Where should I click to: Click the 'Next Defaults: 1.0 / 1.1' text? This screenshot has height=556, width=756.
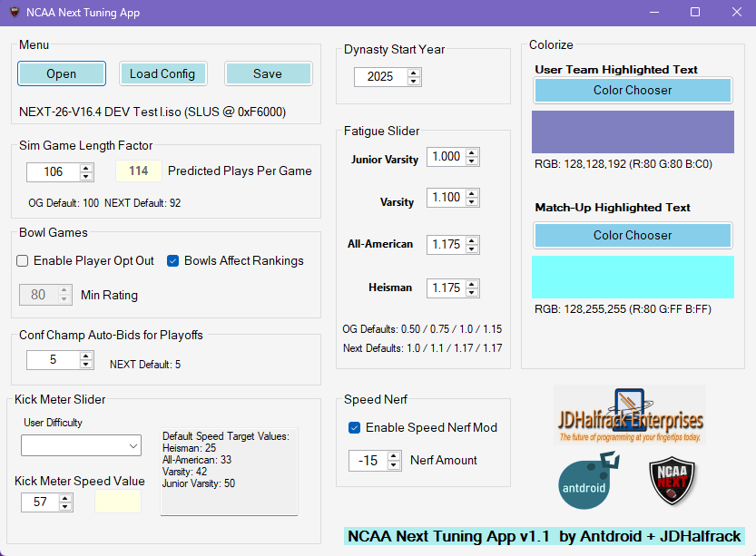coord(422,348)
